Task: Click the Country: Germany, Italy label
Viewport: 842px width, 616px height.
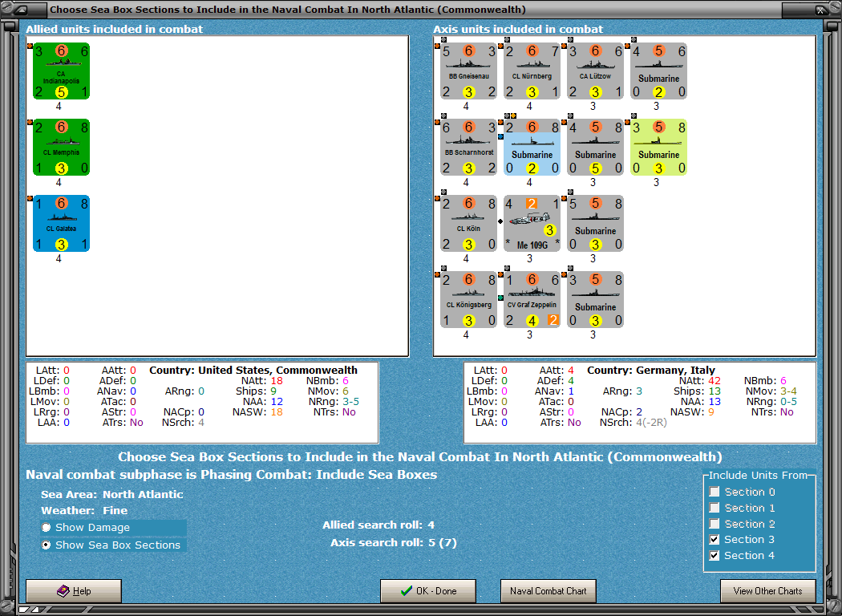Action: [651, 370]
